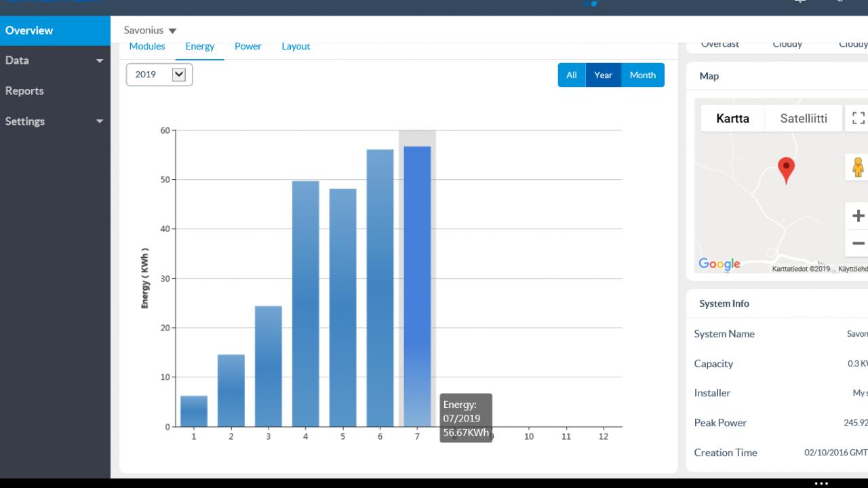Click the "Capacity" label in System Info
868x488 pixels.
(713, 364)
